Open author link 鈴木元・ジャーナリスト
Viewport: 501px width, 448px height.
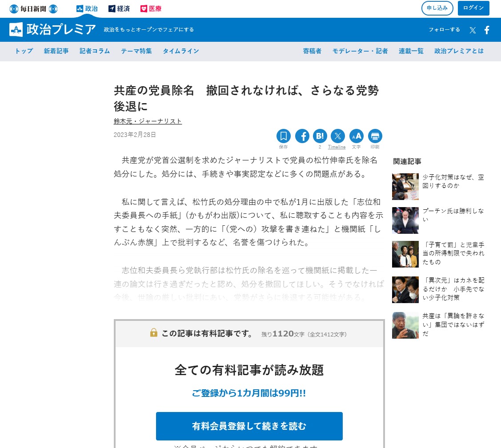148,121
